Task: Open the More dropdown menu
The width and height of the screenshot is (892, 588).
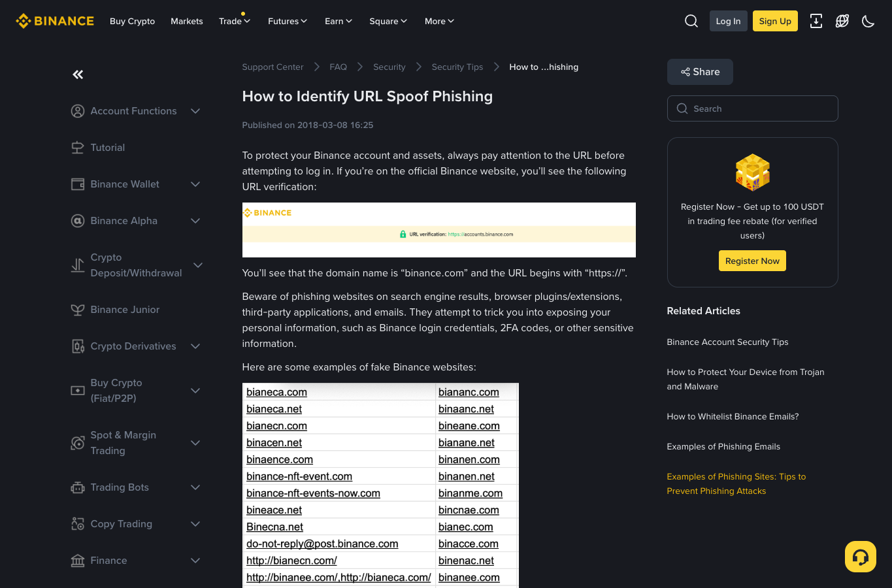Action: (439, 21)
